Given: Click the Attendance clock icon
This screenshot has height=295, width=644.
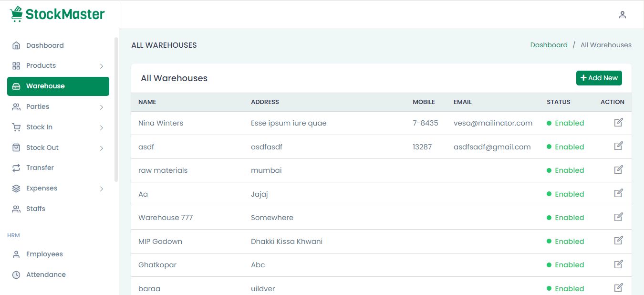Looking at the screenshot, I should (16, 275).
